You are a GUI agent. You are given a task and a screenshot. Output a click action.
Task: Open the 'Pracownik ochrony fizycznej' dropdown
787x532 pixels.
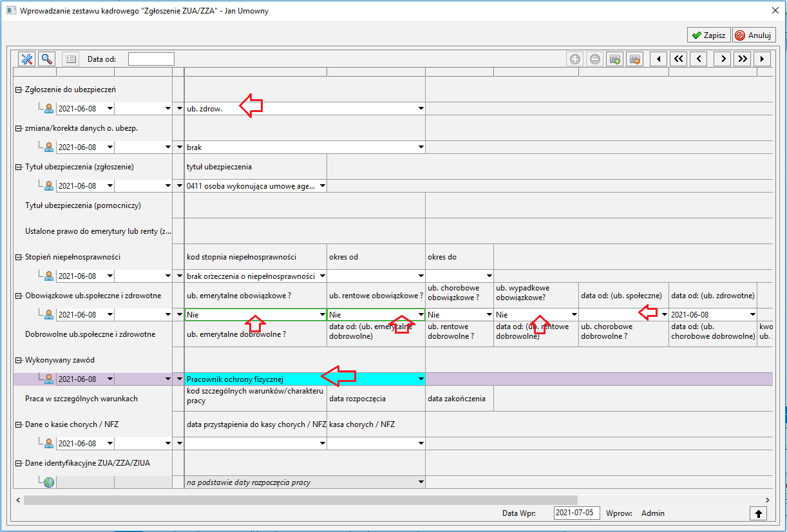[x=421, y=379]
